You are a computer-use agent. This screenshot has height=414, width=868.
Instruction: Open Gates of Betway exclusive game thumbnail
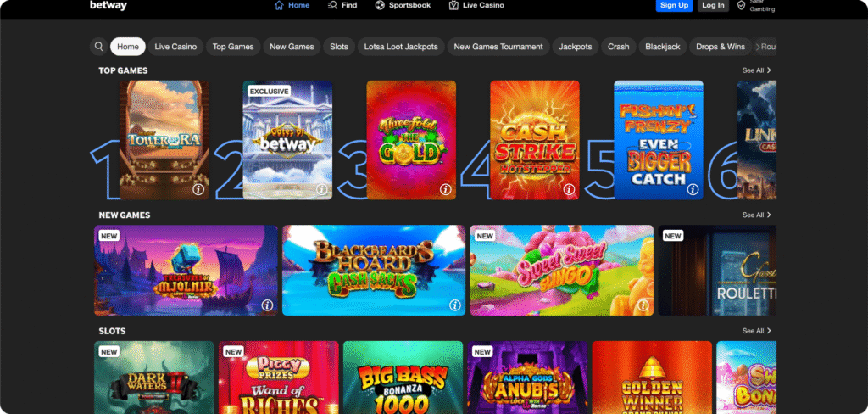[288, 140]
